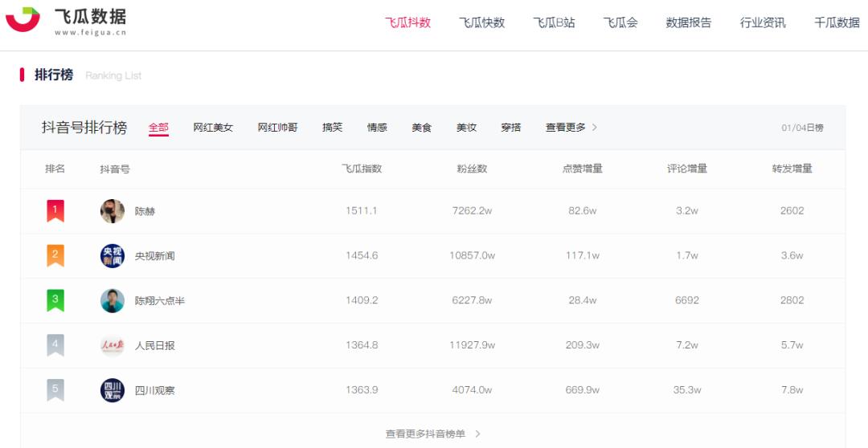The image size is (868, 448).
Task: Click the 排行榜 section heading
Action: tap(54, 75)
